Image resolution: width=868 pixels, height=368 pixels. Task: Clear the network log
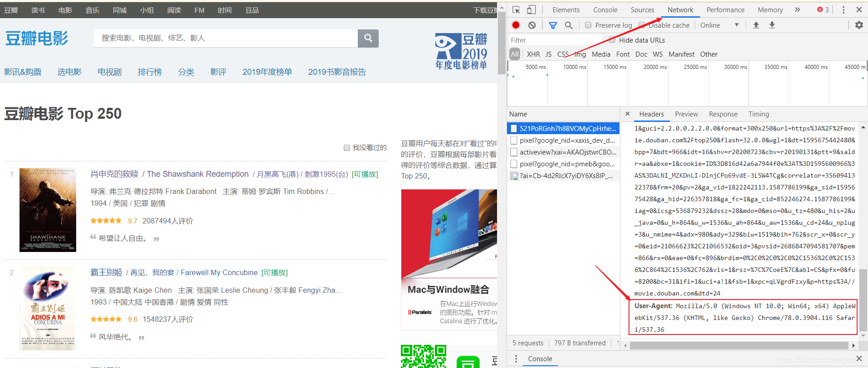pyautogui.click(x=532, y=25)
